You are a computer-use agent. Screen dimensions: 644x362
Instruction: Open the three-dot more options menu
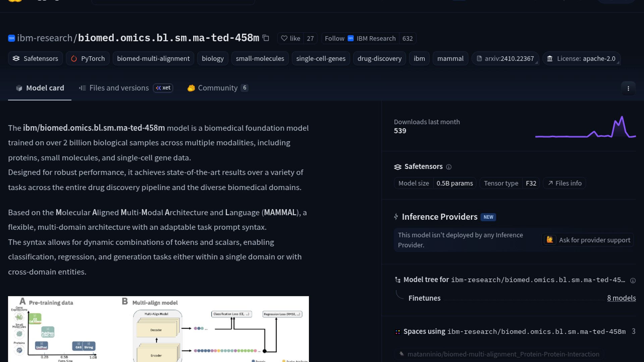pyautogui.click(x=628, y=88)
